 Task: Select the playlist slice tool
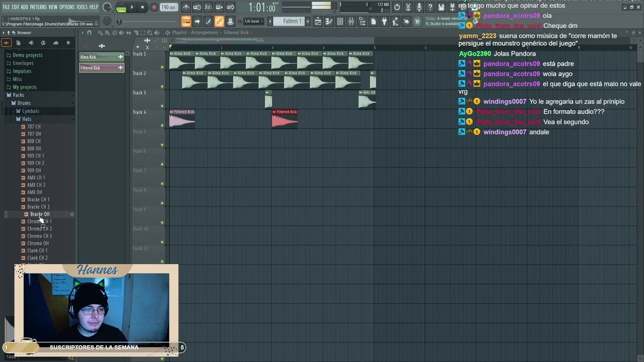135,33
